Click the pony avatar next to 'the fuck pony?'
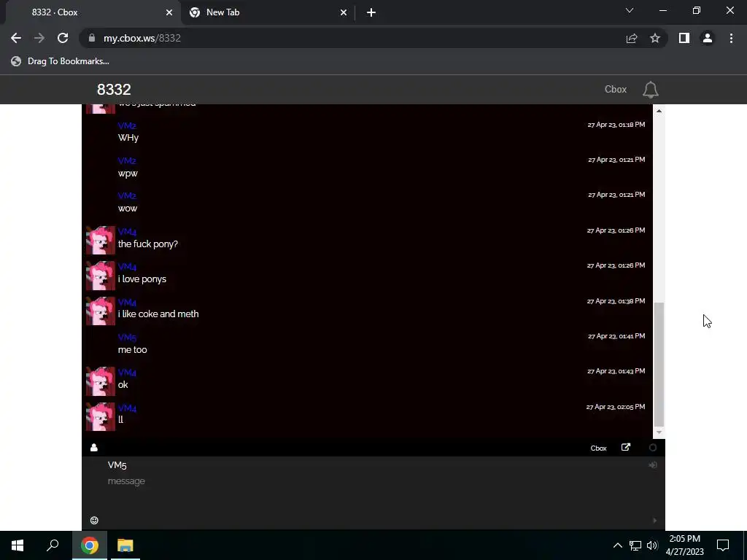This screenshot has height=560, width=747. (x=101, y=240)
